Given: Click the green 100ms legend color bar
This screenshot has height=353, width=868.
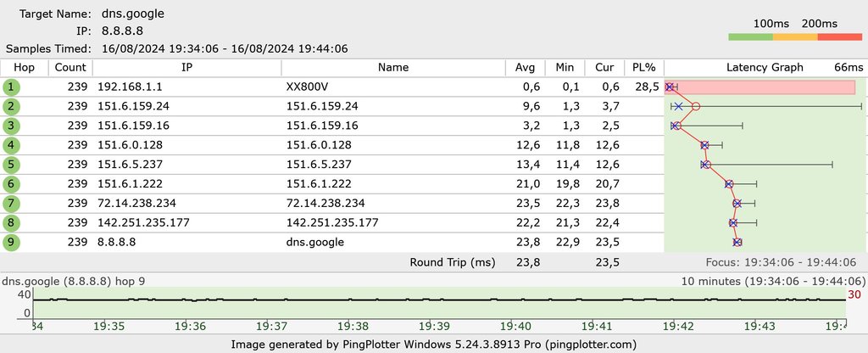Looking at the screenshot, I should (750, 37).
